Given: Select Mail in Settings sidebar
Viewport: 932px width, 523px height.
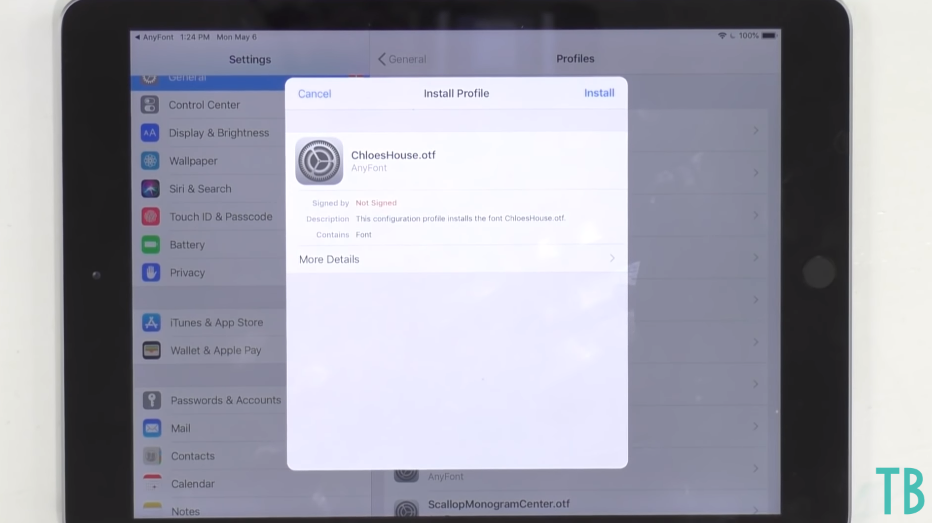Looking at the screenshot, I should click(x=210, y=429).
